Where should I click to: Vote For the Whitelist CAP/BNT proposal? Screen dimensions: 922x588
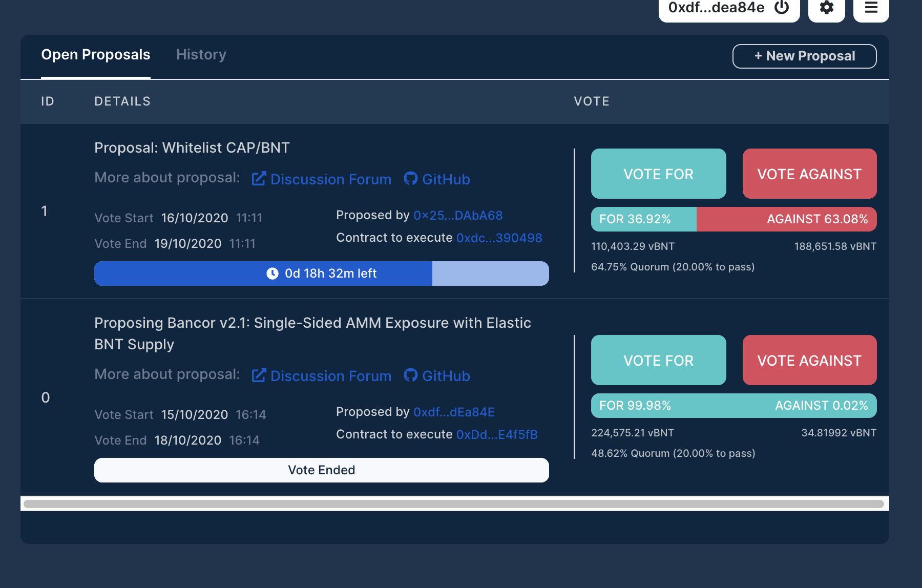pos(658,174)
